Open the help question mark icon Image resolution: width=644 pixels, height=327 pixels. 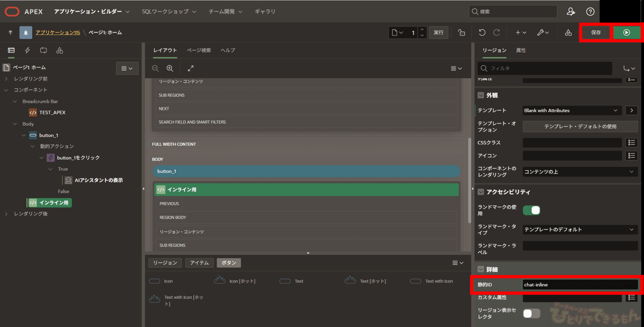pos(590,12)
